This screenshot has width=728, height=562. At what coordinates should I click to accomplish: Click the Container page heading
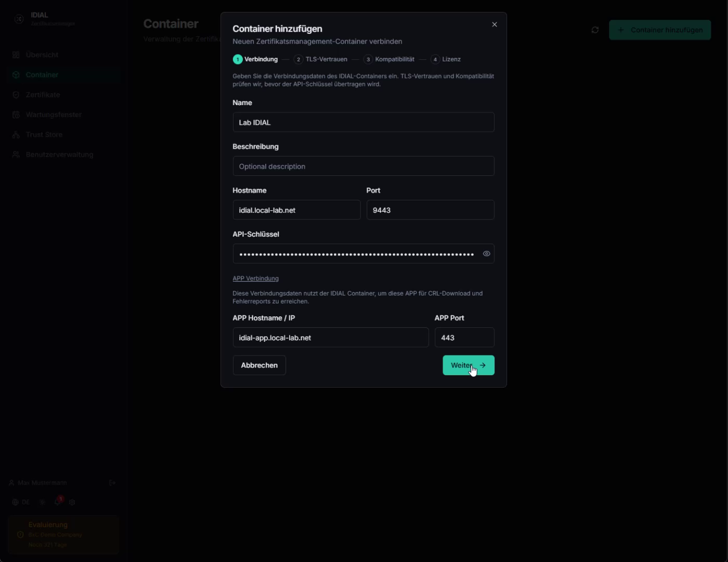click(x=171, y=24)
